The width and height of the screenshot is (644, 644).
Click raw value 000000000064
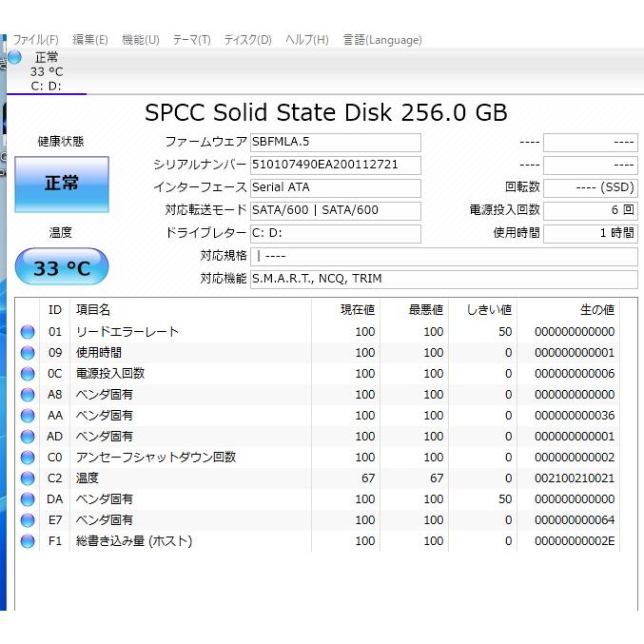(x=575, y=520)
